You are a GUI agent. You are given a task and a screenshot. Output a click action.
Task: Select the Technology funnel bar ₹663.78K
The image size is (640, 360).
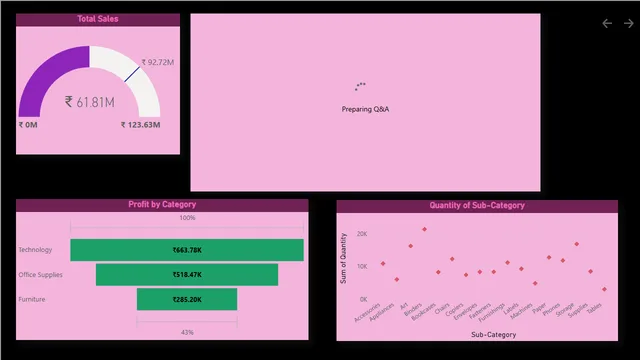tap(187, 250)
